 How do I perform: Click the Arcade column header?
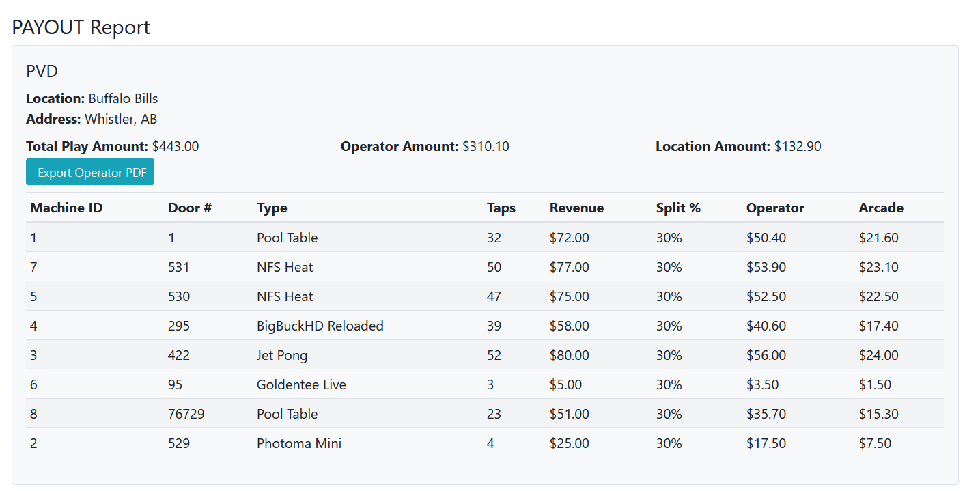pyautogui.click(x=880, y=208)
